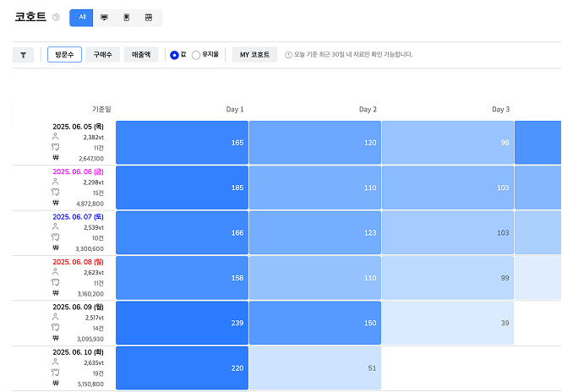Click the 2025. 06. 08 (일) date label

(79, 261)
